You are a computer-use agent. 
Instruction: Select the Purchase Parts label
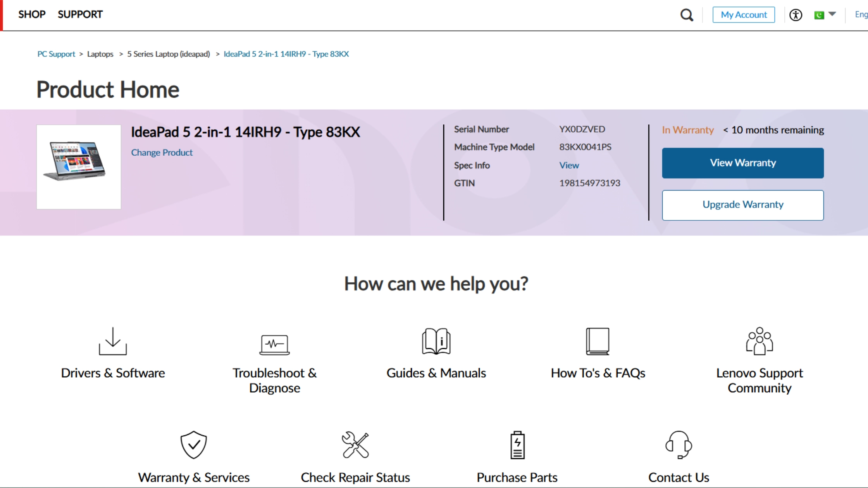517,478
